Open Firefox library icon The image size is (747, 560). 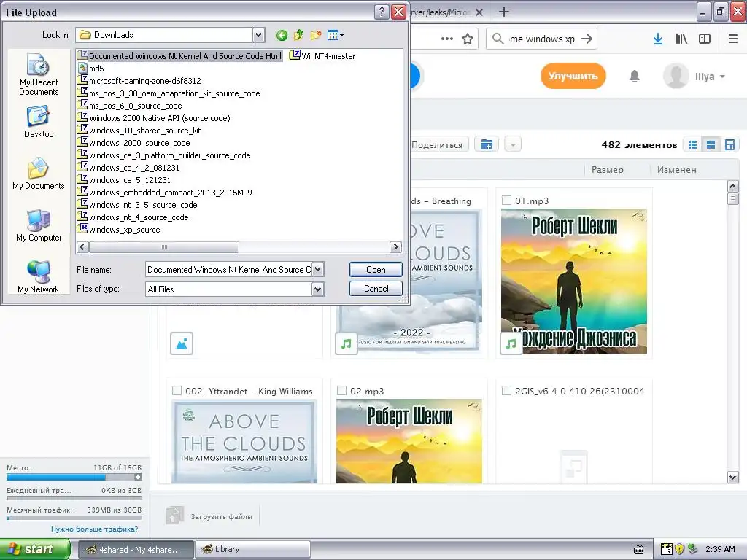pyautogui.click(x=681, y=39)
